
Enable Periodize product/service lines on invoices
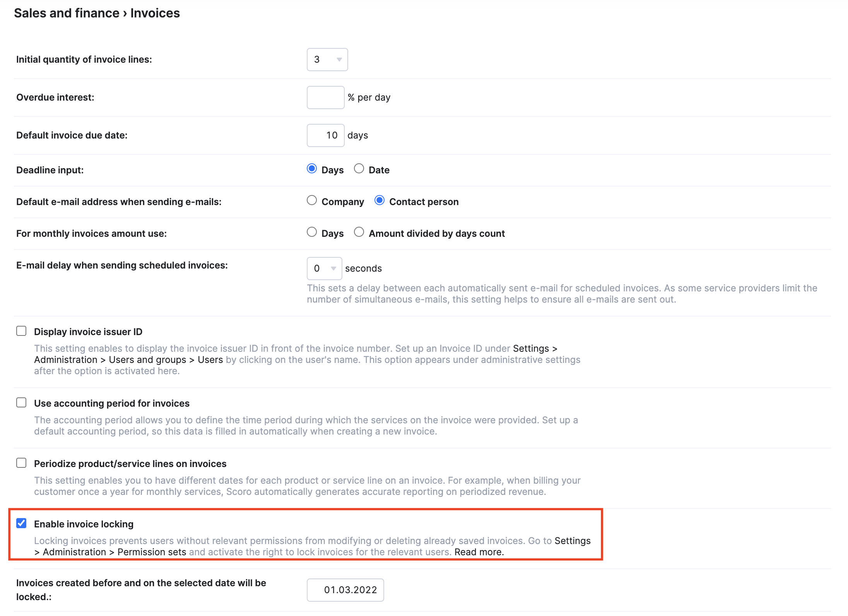21,463
